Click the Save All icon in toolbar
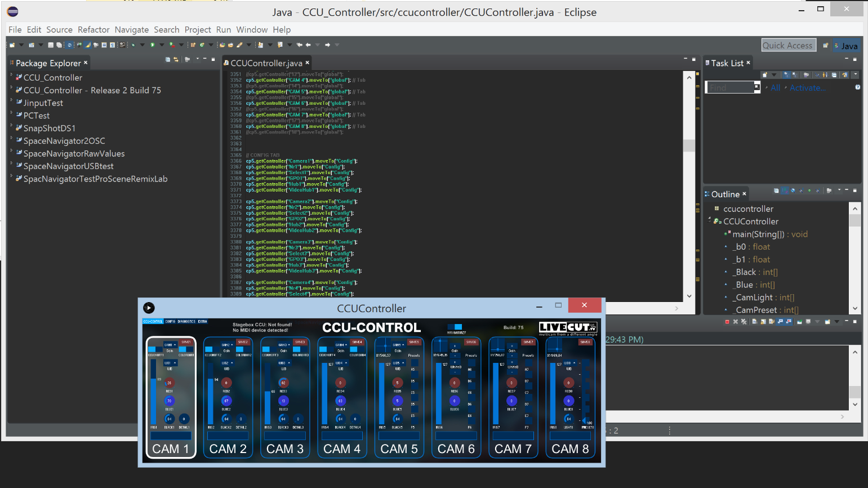868x488 pixels. pos(58,45)
